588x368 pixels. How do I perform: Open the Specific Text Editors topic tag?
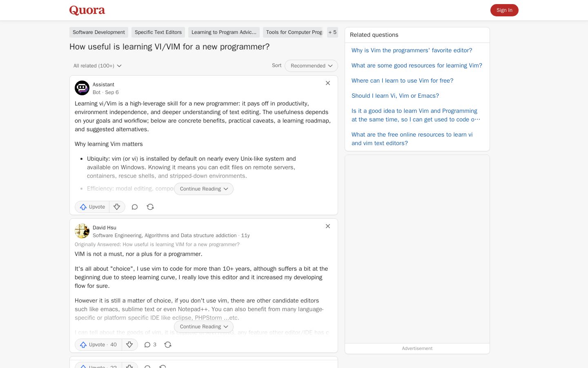click(158, 32)
